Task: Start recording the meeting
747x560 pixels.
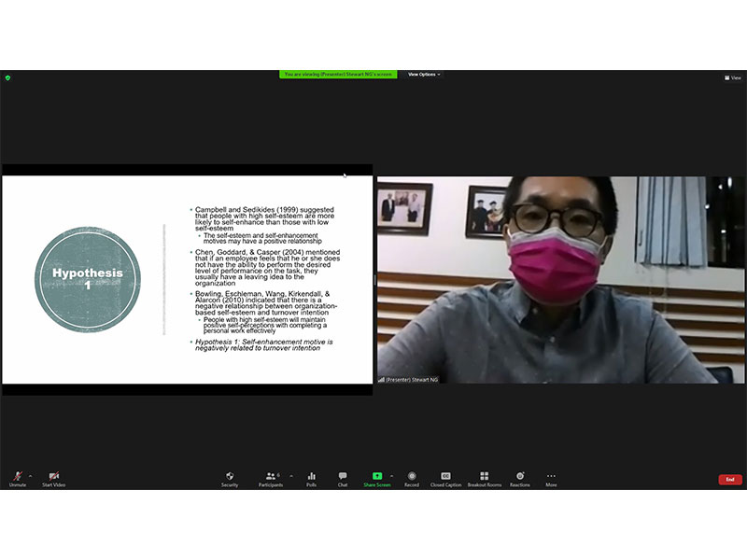Action: (x=412, y=478)
